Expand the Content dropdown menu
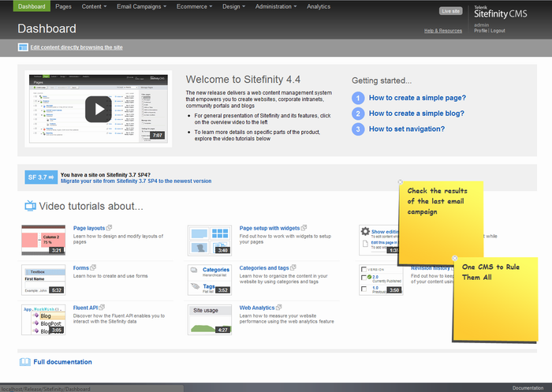This screenshot has width=552, height=392. [94, 6]
